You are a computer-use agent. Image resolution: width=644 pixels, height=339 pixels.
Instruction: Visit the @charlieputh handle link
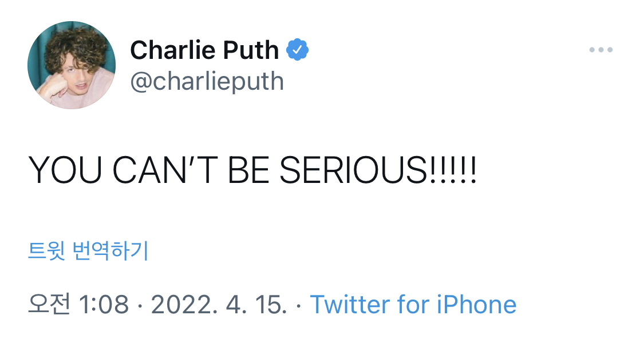207,81
